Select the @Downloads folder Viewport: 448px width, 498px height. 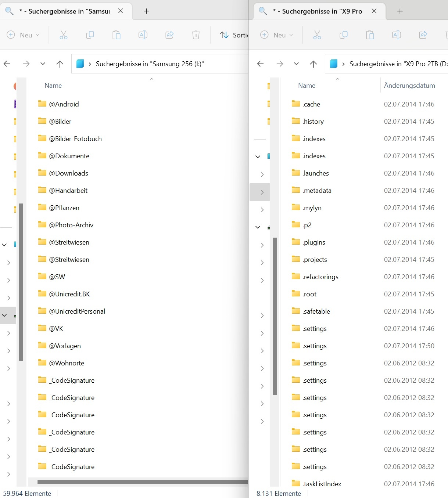coord(68,173)
